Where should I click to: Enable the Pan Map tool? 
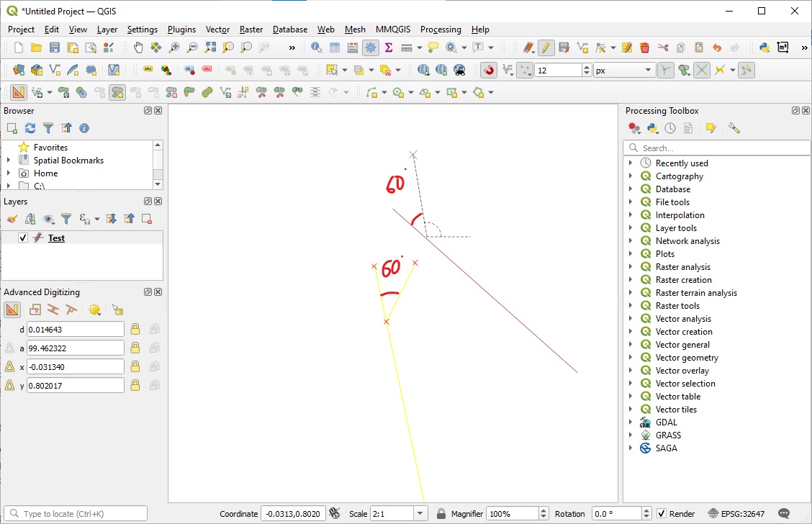(138, 48)
